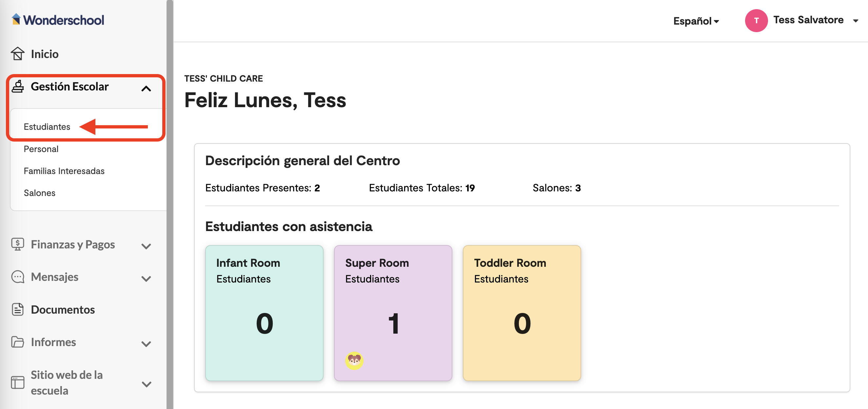Expand the Finanzas y Pagos menu
Image resolution: width=868 pixels, height=409 pixels.
coord(146,246)
